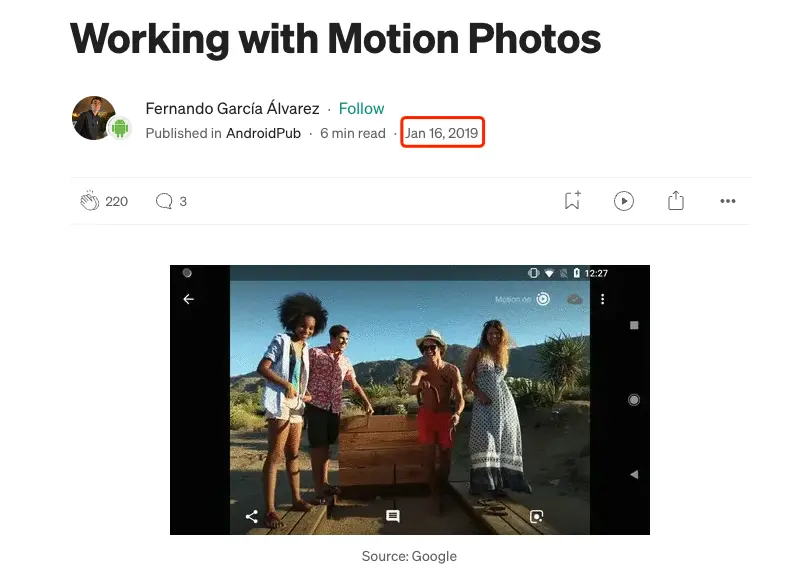Click the AndroidPub publication badge icon
The image size is (806, 583).
coord(120,128)
